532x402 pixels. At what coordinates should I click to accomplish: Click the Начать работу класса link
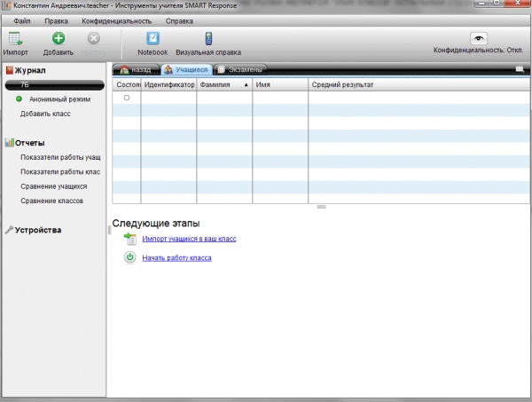click(176, 257)
